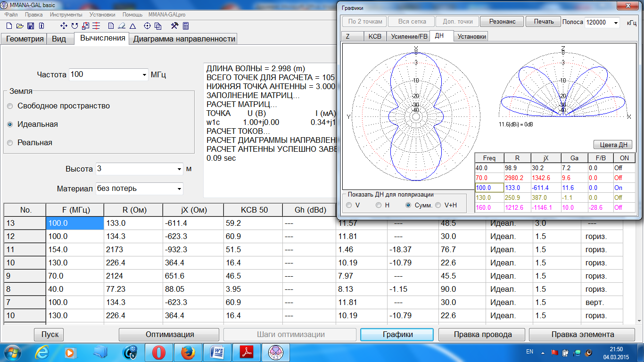Click the No. column header

click(x=25, y=210)
